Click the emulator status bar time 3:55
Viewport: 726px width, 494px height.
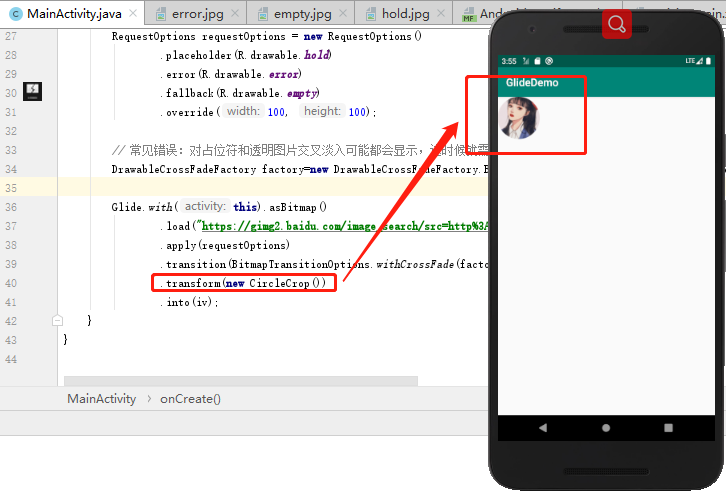509,61
